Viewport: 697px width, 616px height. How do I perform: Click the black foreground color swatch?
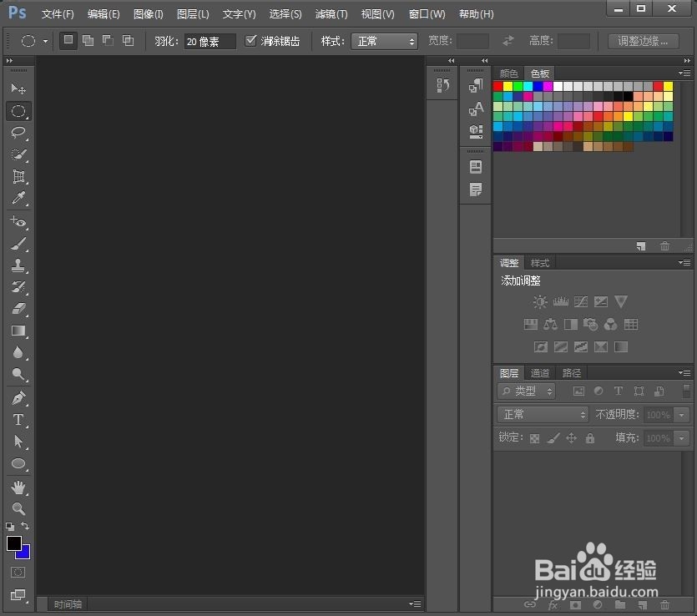(x=14, y=543)
